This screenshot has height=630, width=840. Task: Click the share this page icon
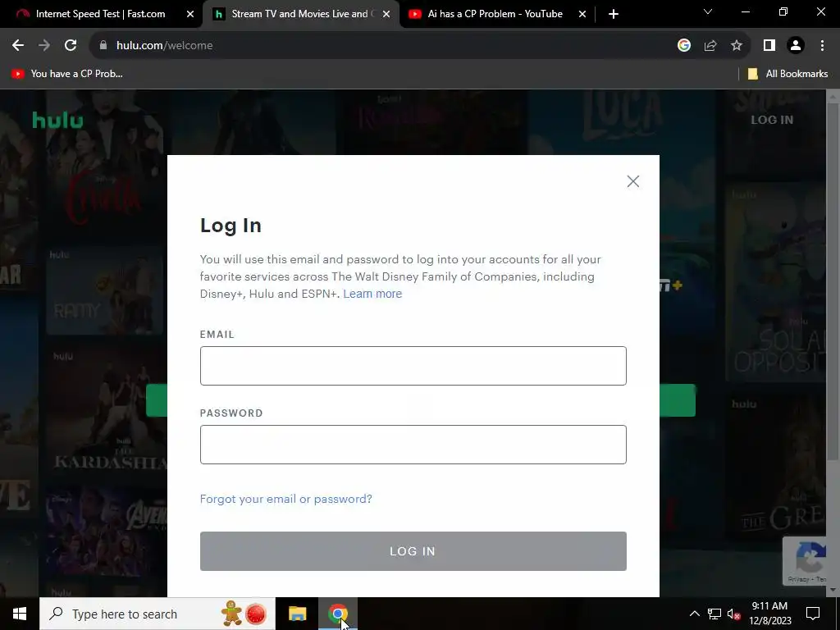coord(710,46)
